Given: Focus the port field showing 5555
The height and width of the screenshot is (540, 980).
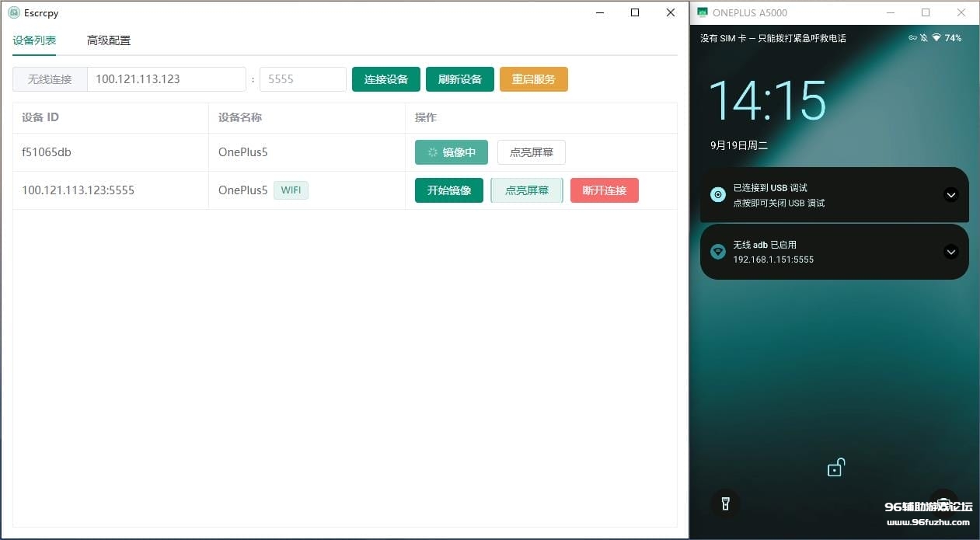Looking at the screenshot, I should click(302, 79).
